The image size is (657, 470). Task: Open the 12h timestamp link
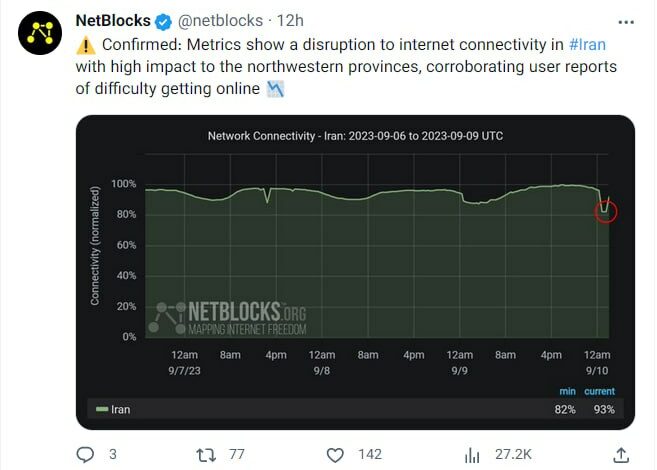point(290,21)
